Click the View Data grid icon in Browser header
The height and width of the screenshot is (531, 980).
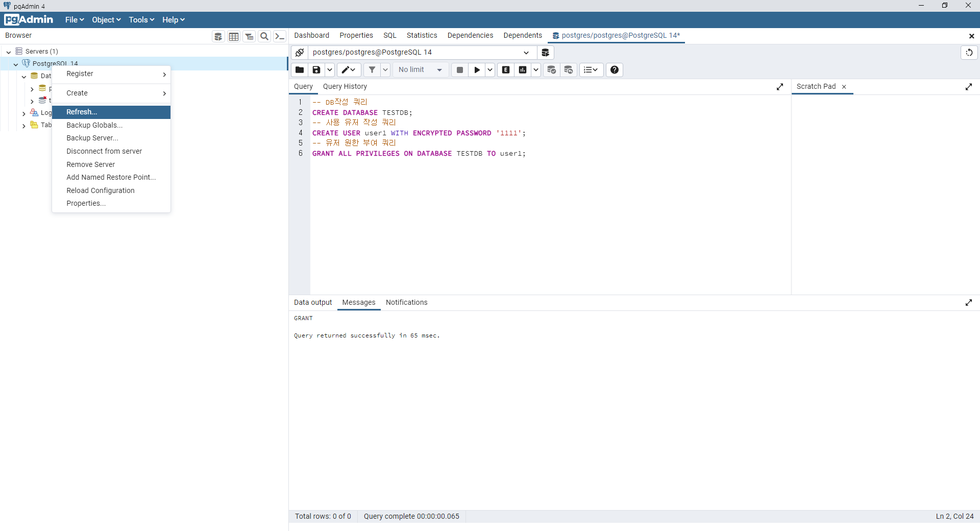click(234, 36)
